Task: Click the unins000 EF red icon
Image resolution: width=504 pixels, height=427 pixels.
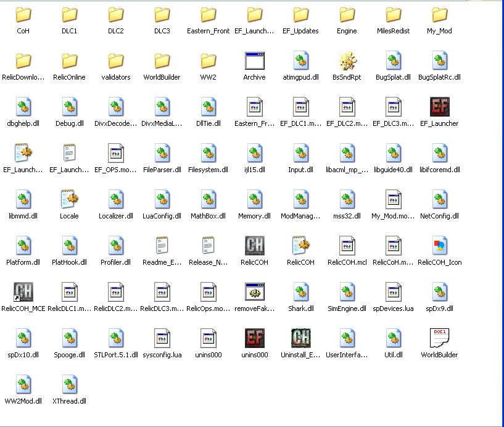Action: tap(255, 338)
